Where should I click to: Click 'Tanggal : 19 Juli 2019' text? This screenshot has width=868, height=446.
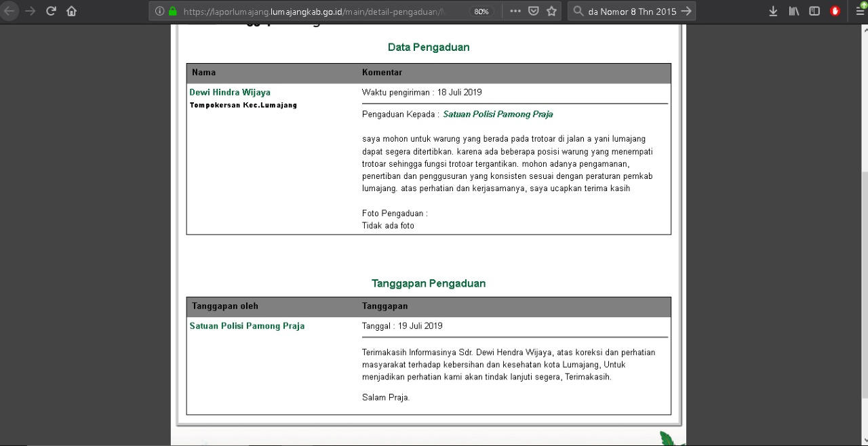tap(402, 326)
